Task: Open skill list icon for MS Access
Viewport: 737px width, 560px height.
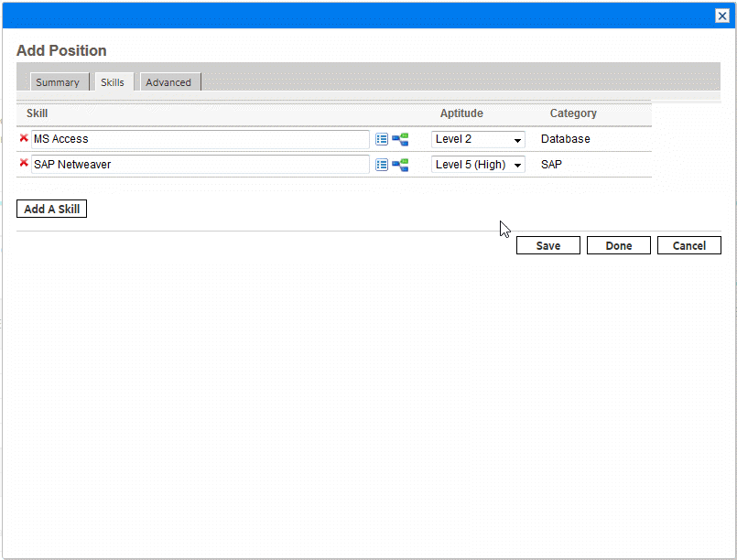Action: (x=382, y=139)
